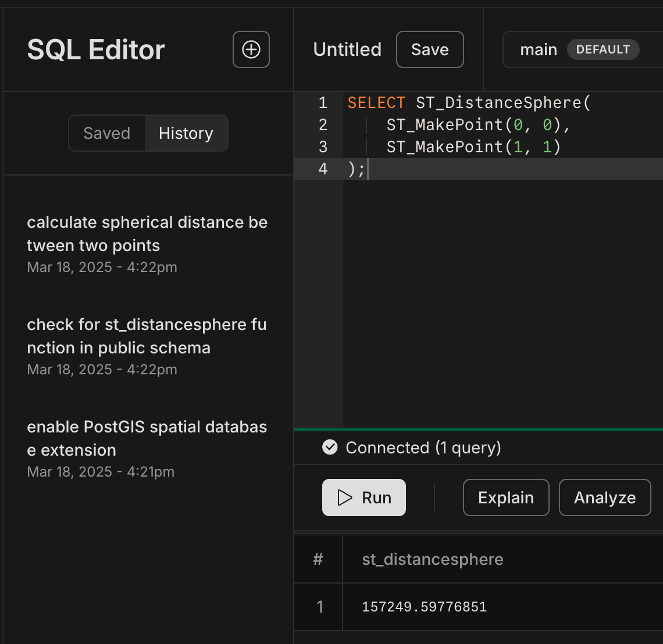663x644 pixels.
Task: Analyze the current query
Action: point(605,498)
